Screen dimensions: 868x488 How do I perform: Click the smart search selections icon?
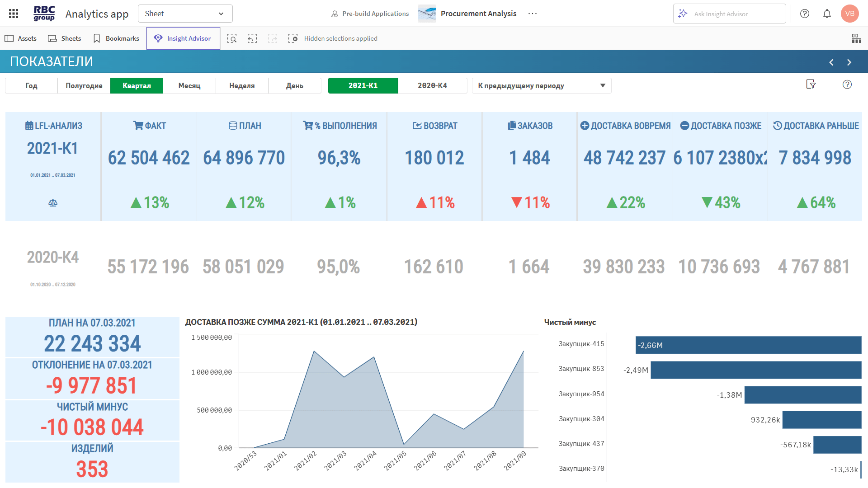(232, 38)
